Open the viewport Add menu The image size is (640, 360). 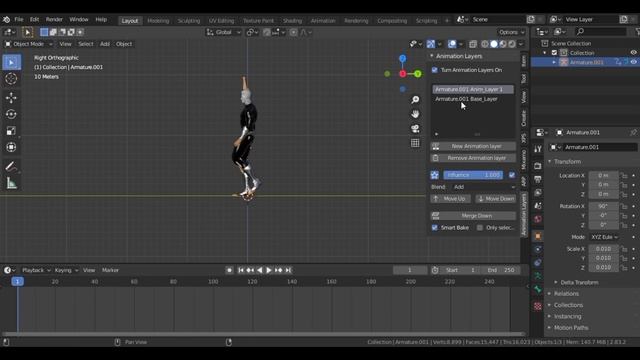coord(105,44)
